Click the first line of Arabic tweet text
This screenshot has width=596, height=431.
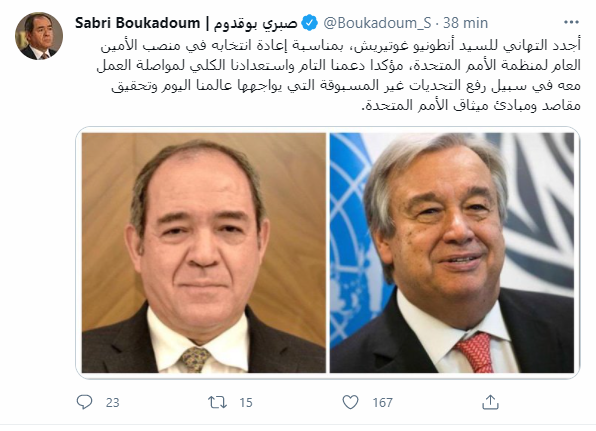pos(341,46)
